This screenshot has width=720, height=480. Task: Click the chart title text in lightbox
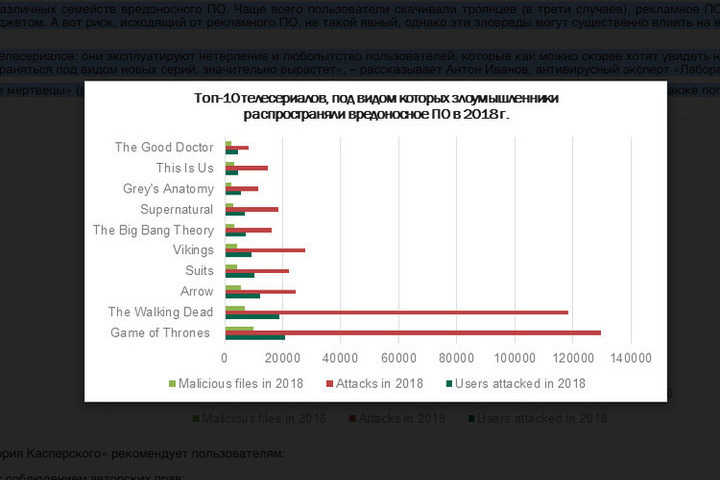376,106
